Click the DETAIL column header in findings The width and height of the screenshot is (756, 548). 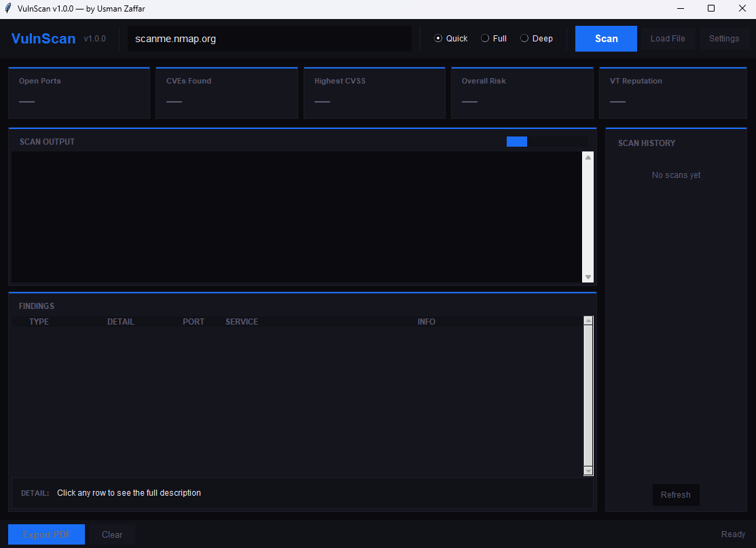[x=120, y=321]
